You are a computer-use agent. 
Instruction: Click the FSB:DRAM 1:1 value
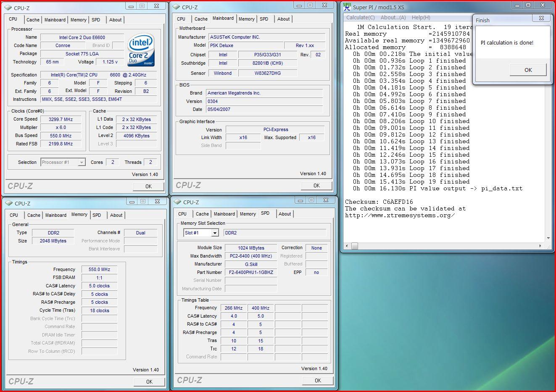pos(99,278)
